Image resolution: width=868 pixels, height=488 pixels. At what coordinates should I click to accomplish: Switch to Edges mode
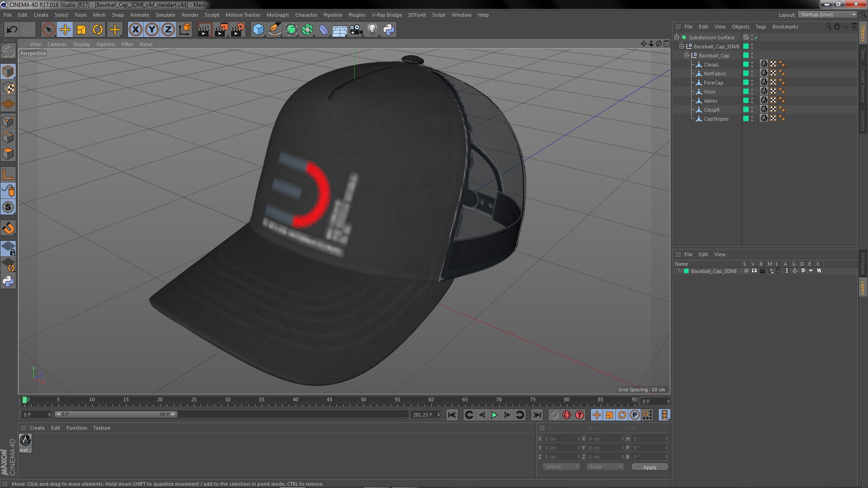[x=8, y=137]
